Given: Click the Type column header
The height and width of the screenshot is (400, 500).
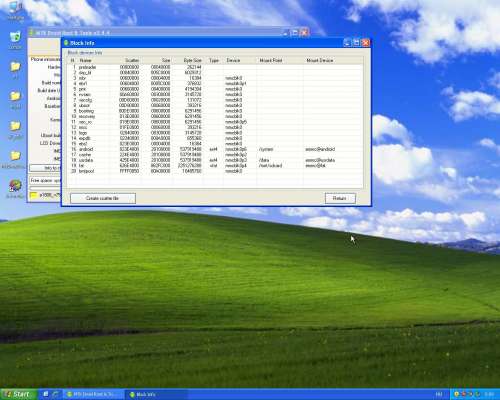Looking at the screenshot, I should click(214, 60).
